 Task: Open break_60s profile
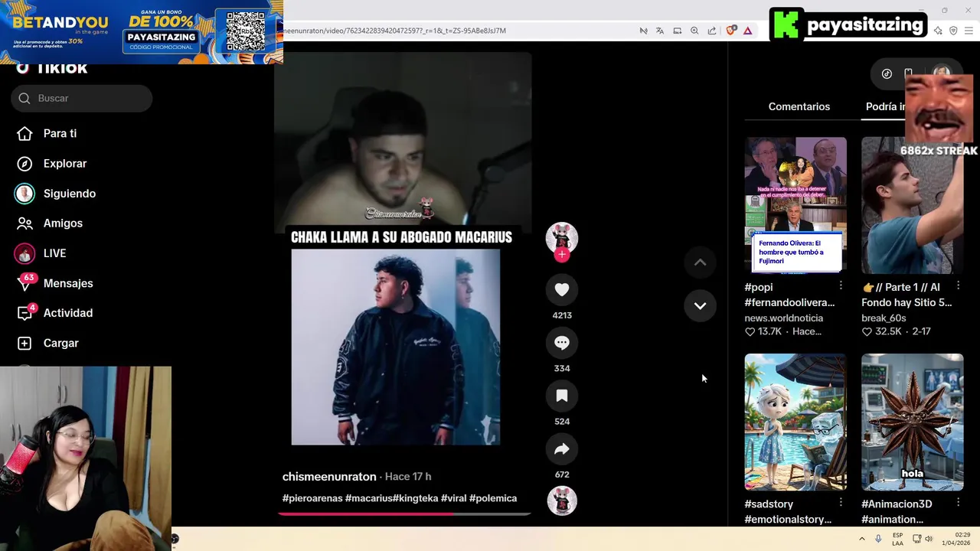tap(884, 318)
